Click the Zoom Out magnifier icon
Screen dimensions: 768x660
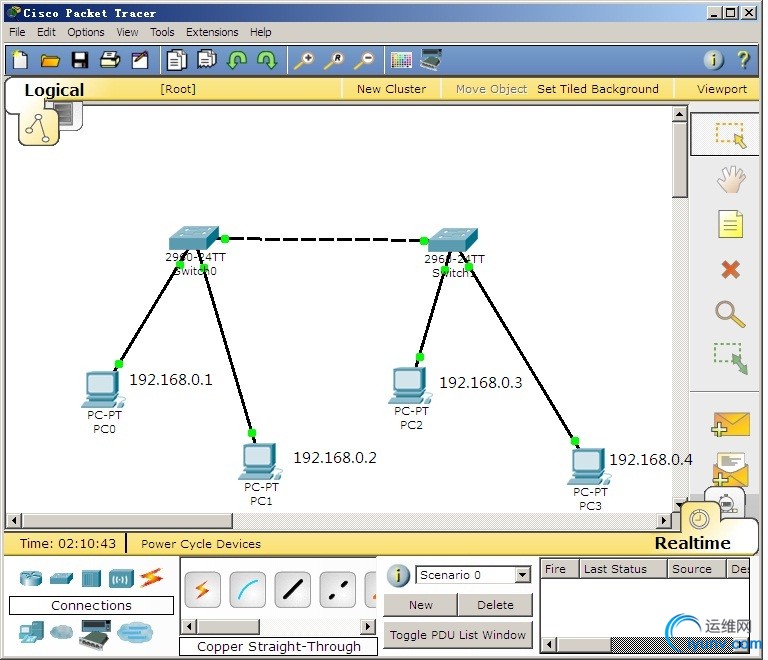[365, 61]
